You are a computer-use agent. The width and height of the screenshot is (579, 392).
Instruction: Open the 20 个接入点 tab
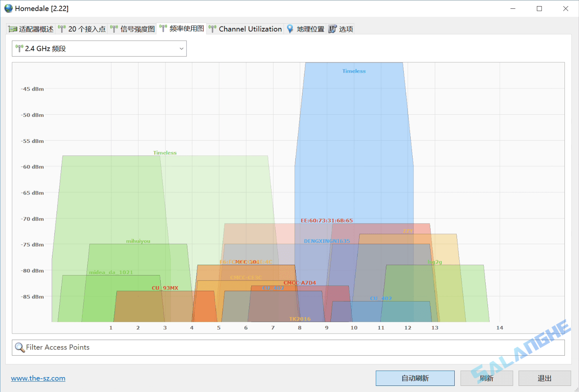tap(87, 29)
